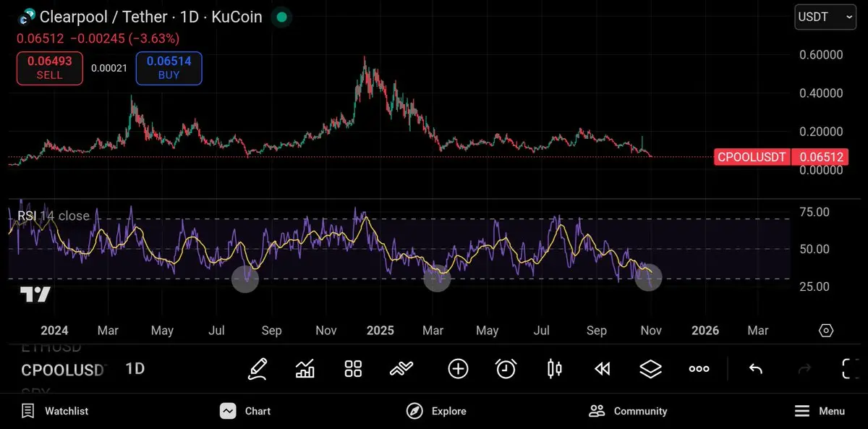Switch to the Community tab

point(628,411)
